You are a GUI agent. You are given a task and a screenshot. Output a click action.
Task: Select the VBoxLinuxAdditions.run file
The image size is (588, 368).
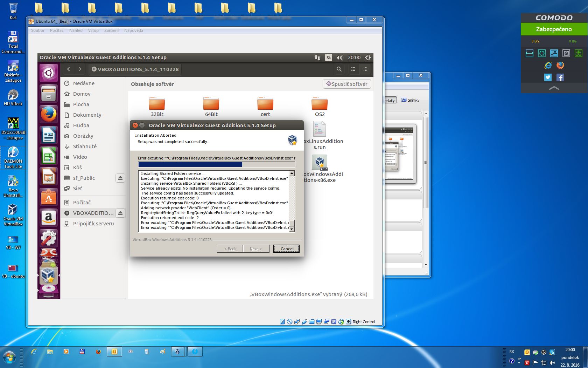[320, 136]
